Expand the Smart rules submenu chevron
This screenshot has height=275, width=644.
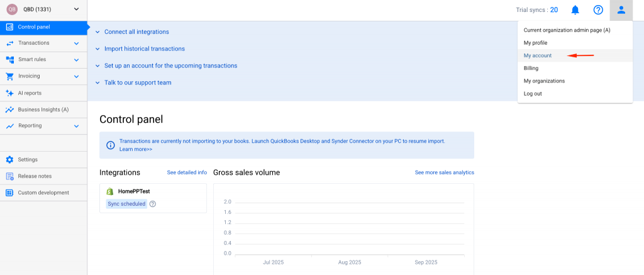(x=76, y=60)
